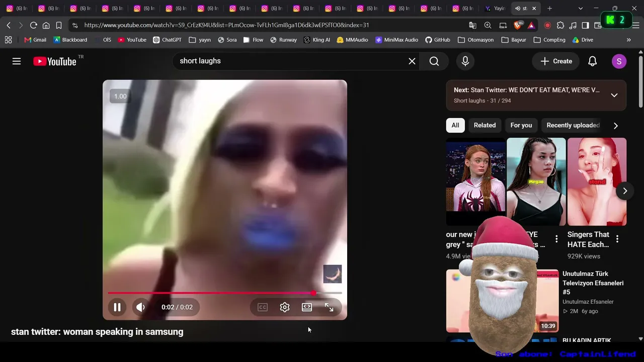The width and height of the screenshot is (644, 362).
Task: Pause the playing video
Action: [x=117, y=307]
